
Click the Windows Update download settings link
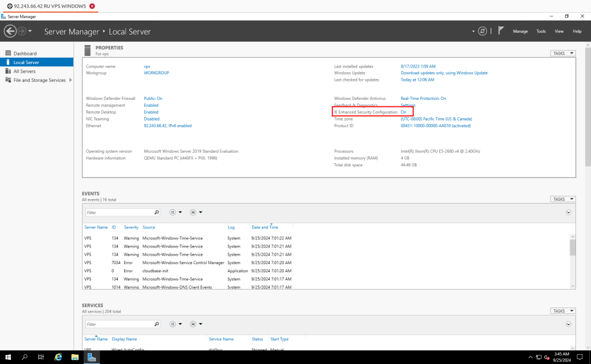pos(444,73)
